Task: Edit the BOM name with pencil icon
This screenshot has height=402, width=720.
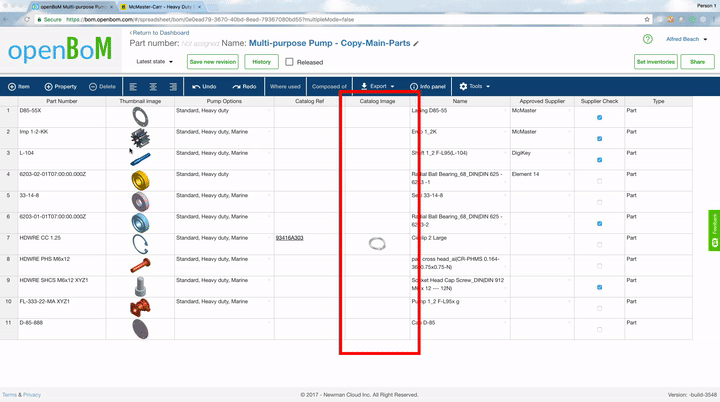Action: (416, 44)
